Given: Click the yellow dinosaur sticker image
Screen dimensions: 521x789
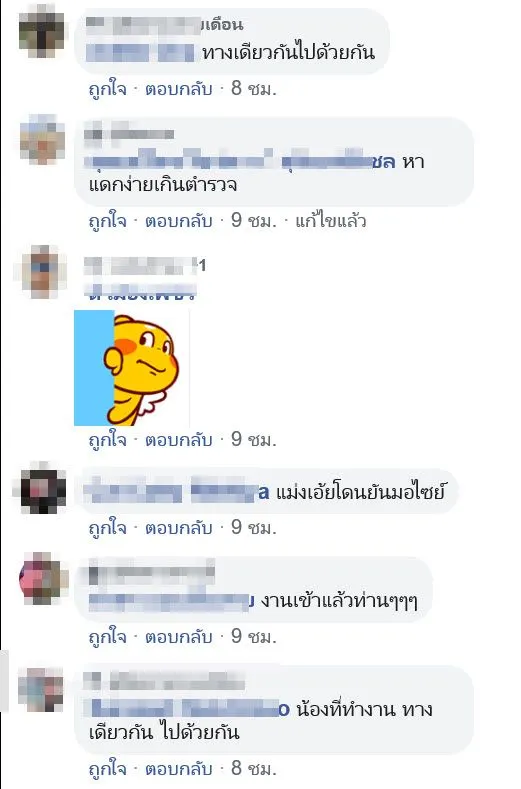Looking at the screenshot, I should click(132, 368).
